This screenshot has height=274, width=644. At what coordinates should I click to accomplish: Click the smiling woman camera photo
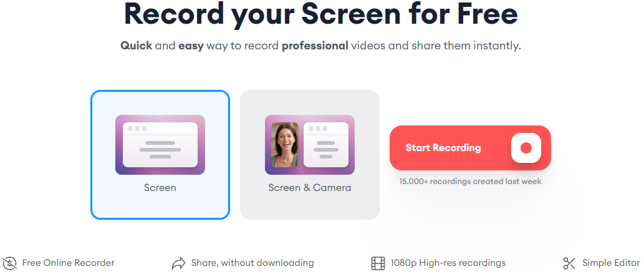(x=285, y=145)
